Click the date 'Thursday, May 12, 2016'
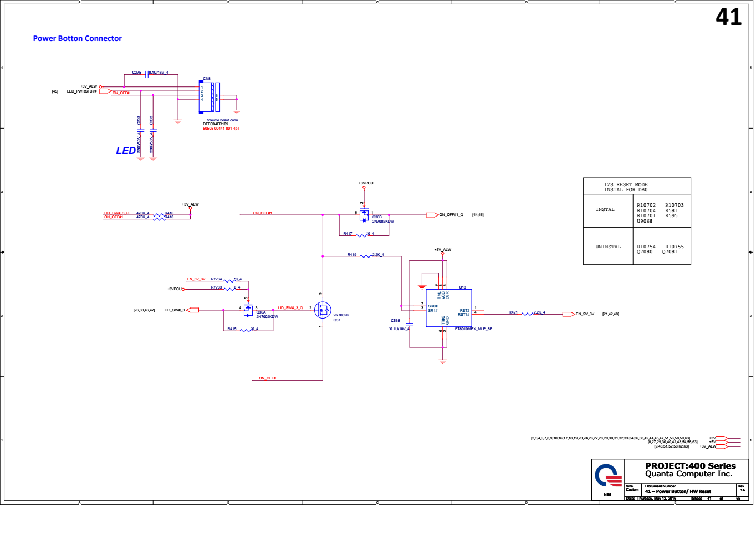The image size is (756, 534). (x=656, y=499)
